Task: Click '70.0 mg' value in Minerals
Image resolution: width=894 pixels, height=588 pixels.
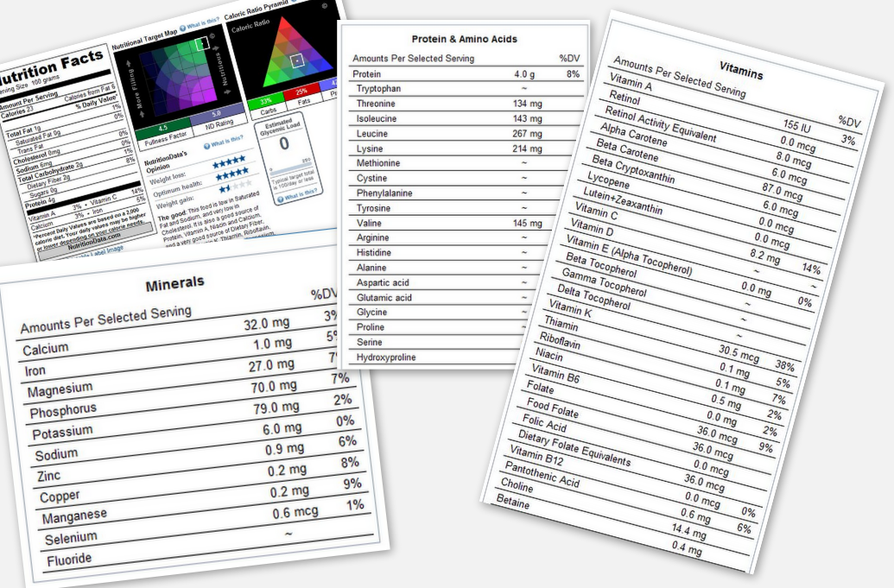Action: pyautogui.click(x=274, y=387)
